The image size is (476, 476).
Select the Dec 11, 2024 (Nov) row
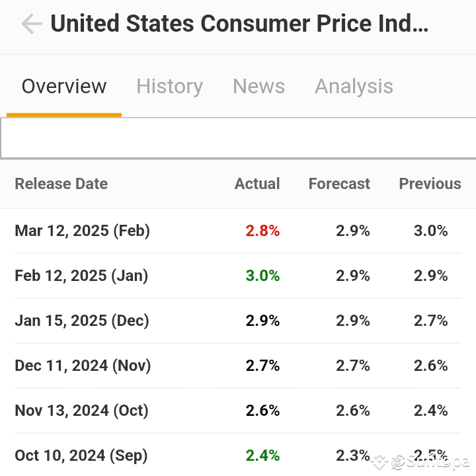coord(238,366)
